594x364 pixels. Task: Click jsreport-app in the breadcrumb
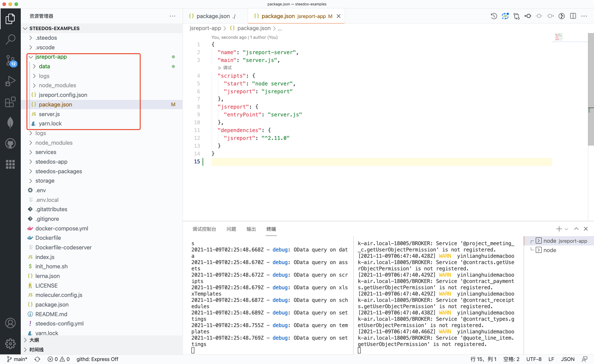click(205, 28)
